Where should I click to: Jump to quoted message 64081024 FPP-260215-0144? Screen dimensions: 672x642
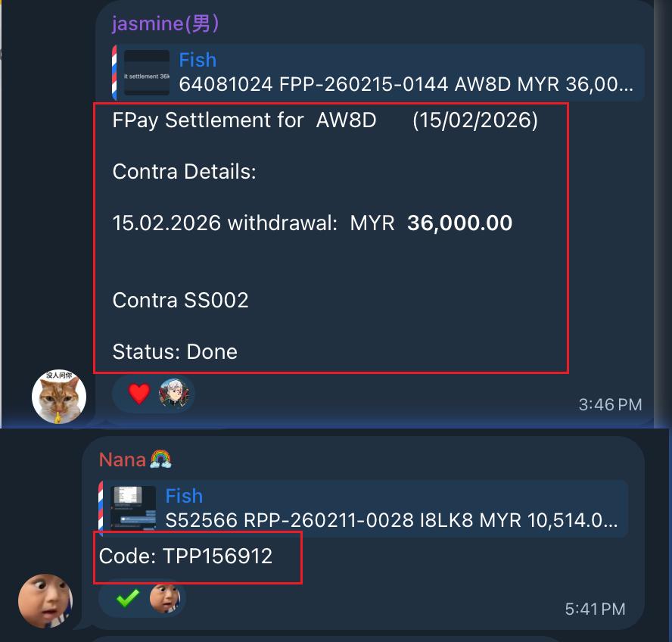(406, 84)
